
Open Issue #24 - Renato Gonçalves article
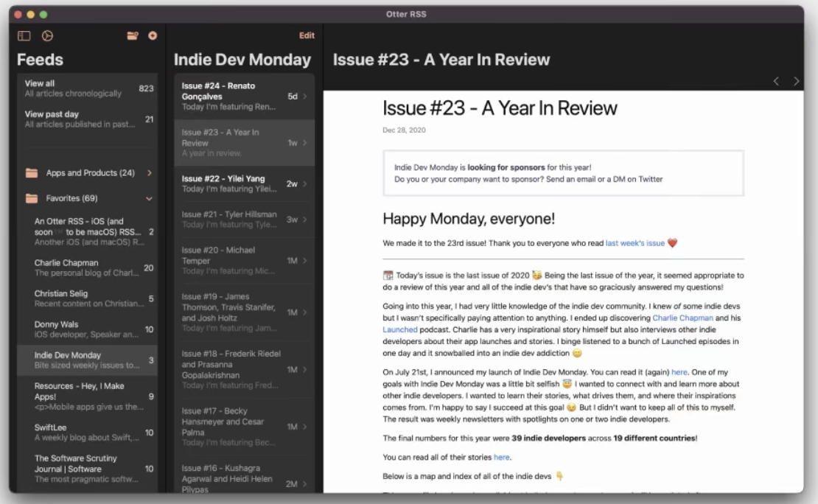click(x=244, y=97)
